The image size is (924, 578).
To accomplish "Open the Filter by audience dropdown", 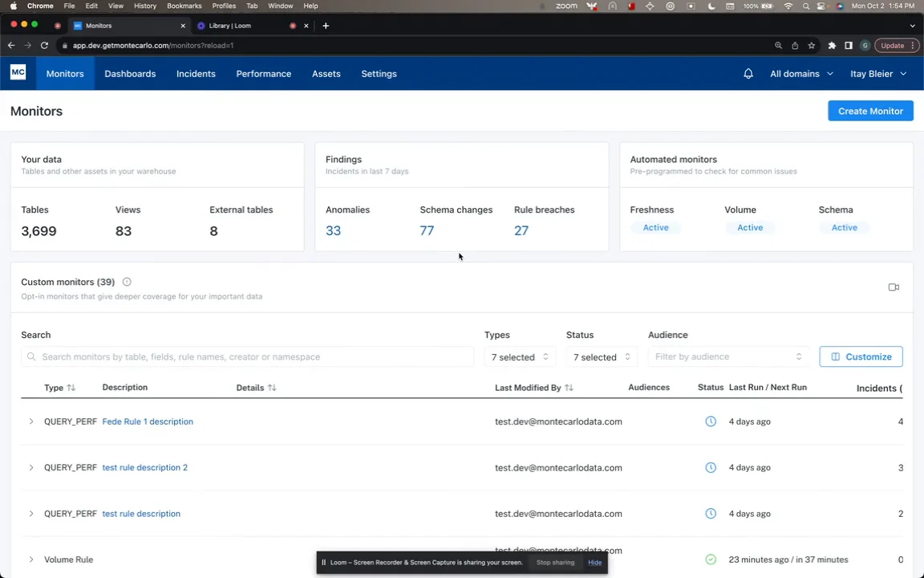I will tap(728, 356).
